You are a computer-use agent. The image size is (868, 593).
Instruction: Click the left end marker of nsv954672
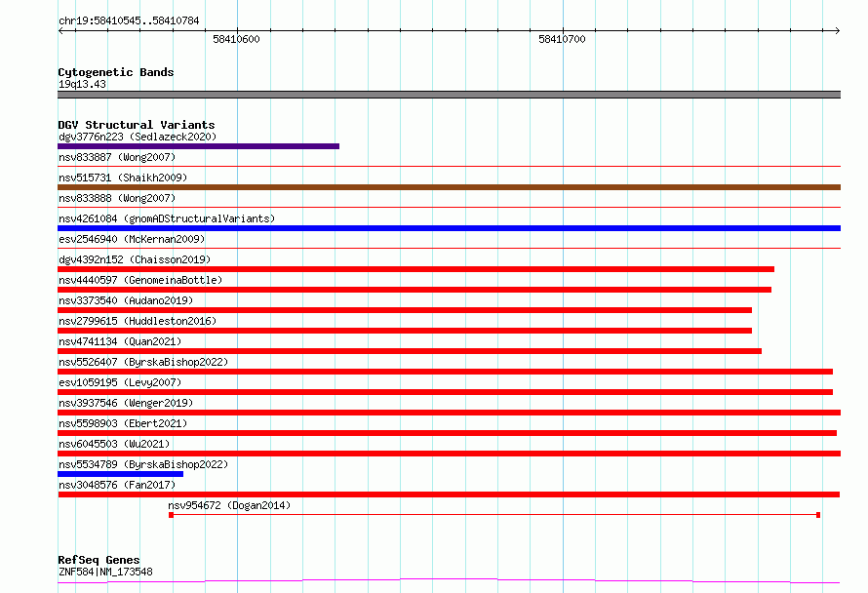click(x=171, y=515)
